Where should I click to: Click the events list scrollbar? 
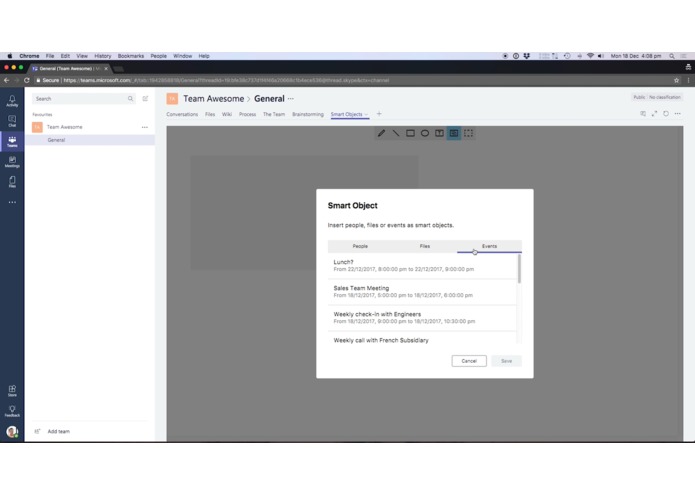(519, 269)
